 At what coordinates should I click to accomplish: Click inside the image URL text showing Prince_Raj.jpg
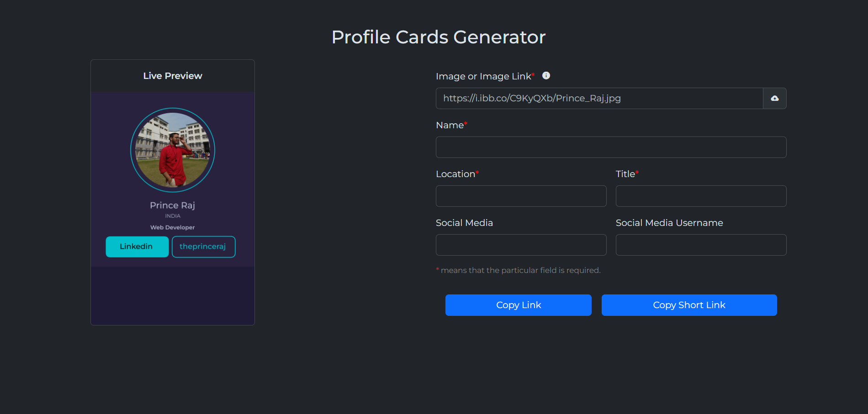pos(531,98)
